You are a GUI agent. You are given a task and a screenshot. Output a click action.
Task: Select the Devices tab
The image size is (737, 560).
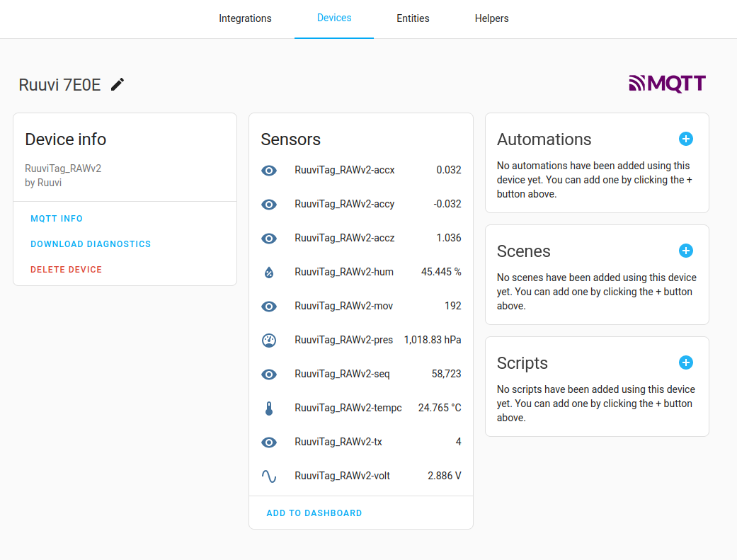pyautogui.click(x=334, y=18)
